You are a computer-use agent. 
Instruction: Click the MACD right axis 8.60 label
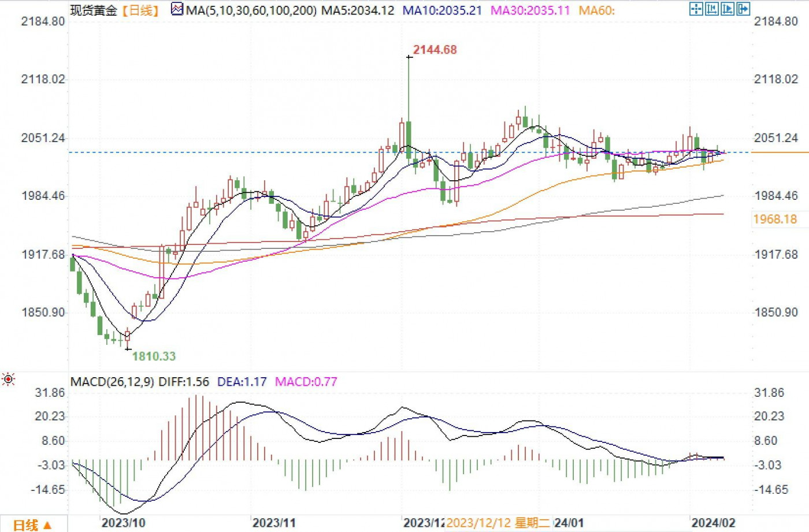(x=766, y=441)
